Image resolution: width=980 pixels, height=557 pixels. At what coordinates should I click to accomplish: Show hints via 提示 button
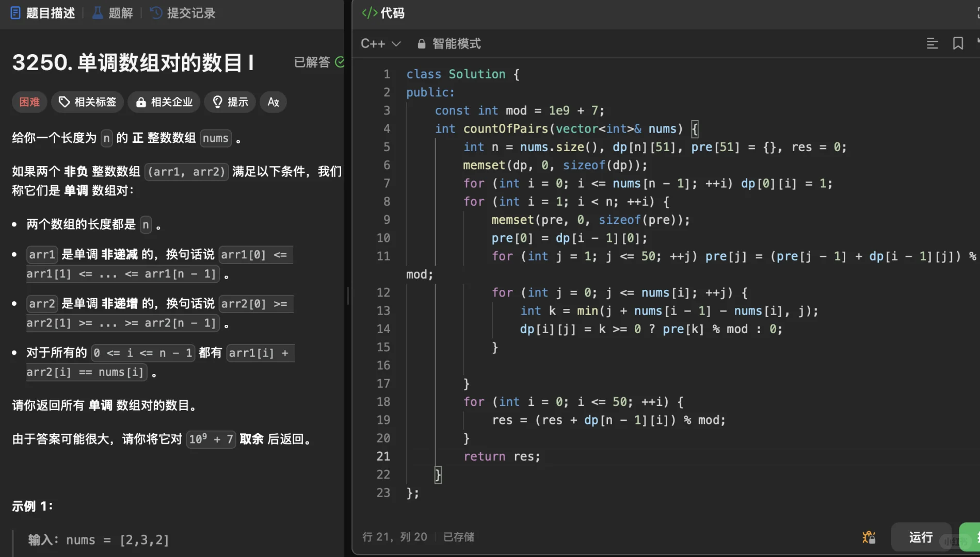pyautogui.click(x=230, y=102)
